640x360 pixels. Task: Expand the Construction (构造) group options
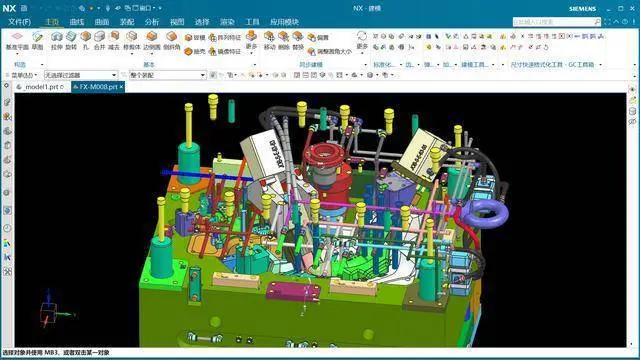(x=42, y=64)
